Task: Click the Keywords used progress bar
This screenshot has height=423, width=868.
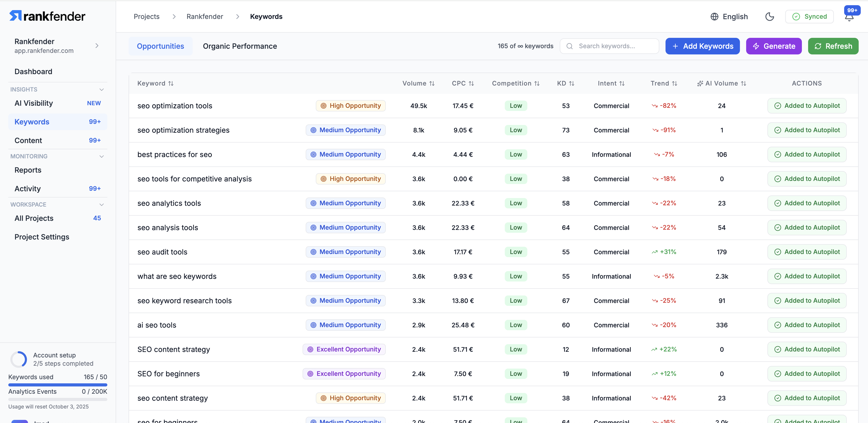Action: (x=58, y=385)
